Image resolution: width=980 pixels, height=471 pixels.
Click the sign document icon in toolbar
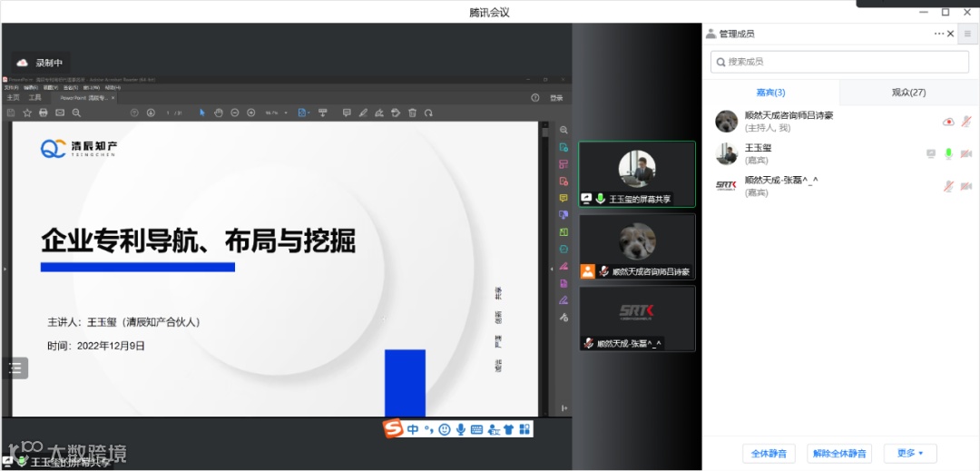(378, 113)
